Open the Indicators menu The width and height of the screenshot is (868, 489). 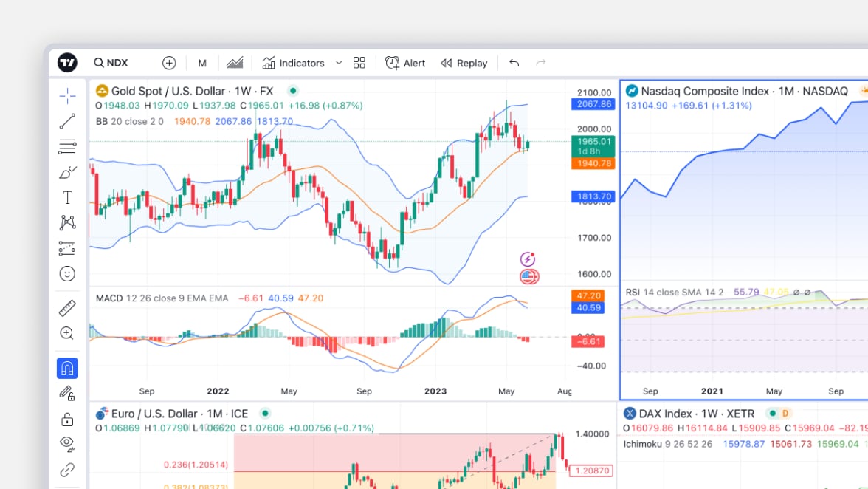click(x=294, y=63)
